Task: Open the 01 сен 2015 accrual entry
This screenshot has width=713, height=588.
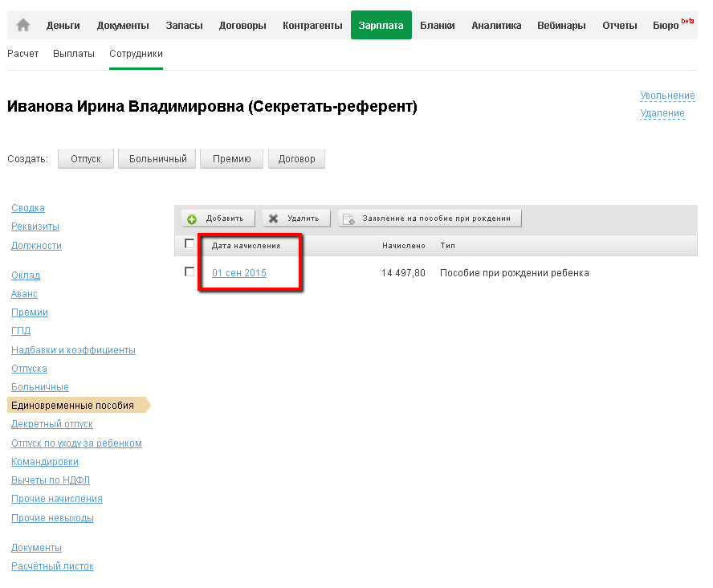Action: pyautogui.click(x=239, y=273)
